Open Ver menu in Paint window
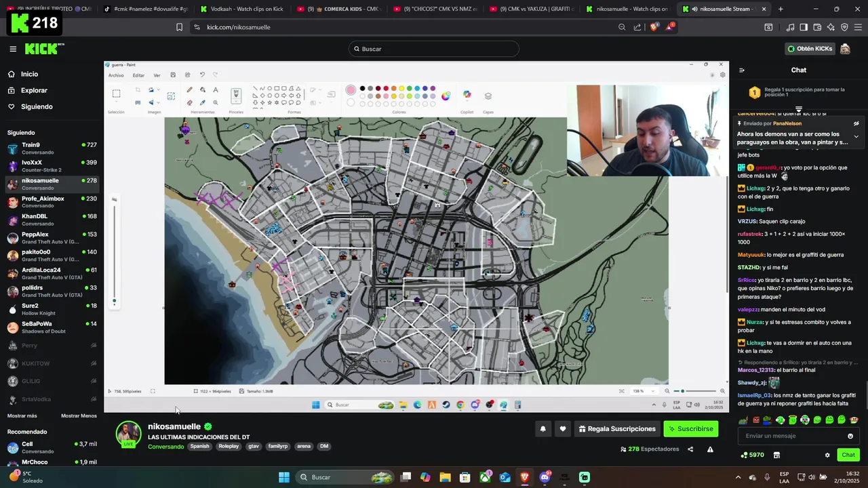This screenshot has width=868, height=488. (x=157, y=75)
